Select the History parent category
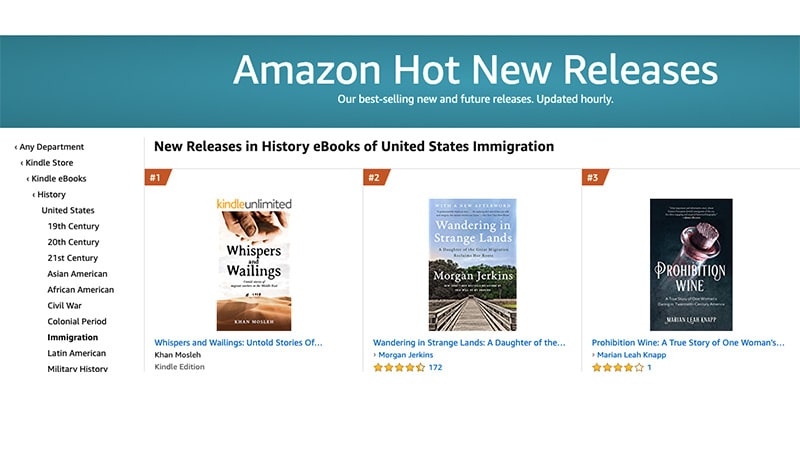Viewport: 800px width, 450px height. click(x=51, y=195)
